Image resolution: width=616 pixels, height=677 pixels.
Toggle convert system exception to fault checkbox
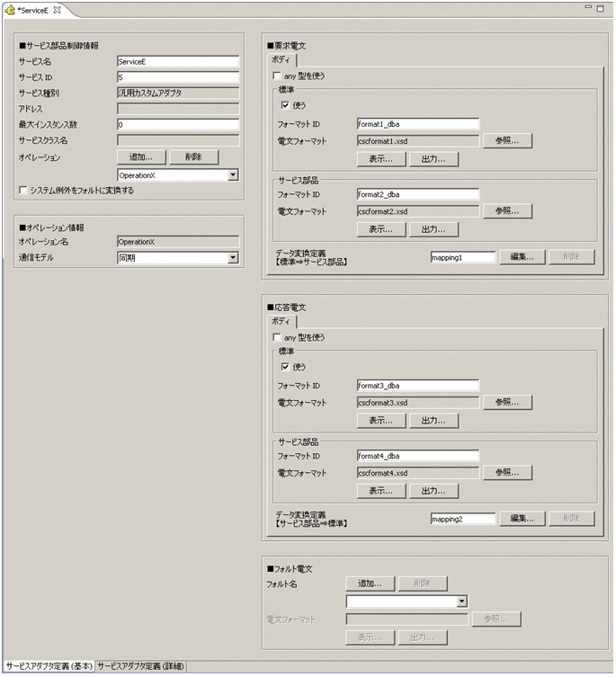(x=22, y=190)
